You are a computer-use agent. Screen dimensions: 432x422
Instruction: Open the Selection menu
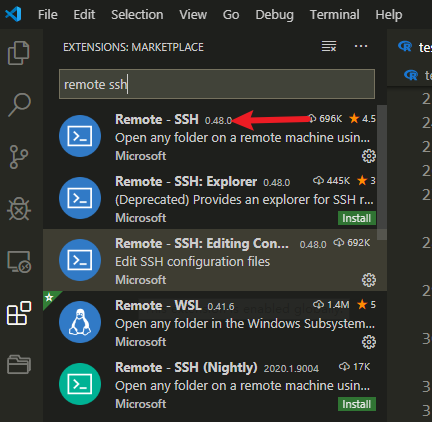point(137,15)
